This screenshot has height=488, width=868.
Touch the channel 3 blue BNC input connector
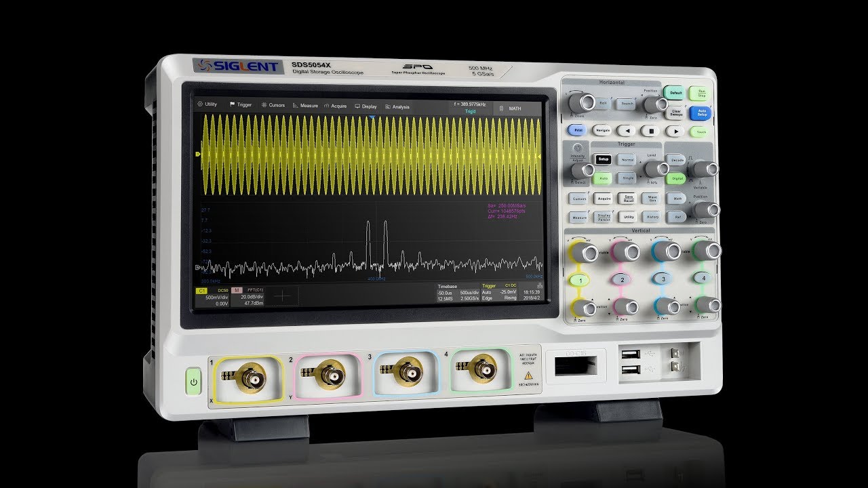(x=408, y=369)
